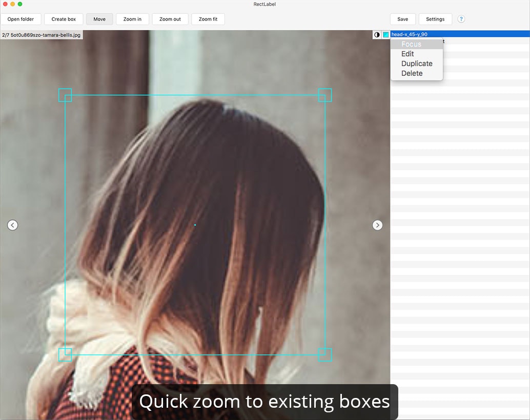
Task: Select Delete in the context menu
Action: (412, 73)
